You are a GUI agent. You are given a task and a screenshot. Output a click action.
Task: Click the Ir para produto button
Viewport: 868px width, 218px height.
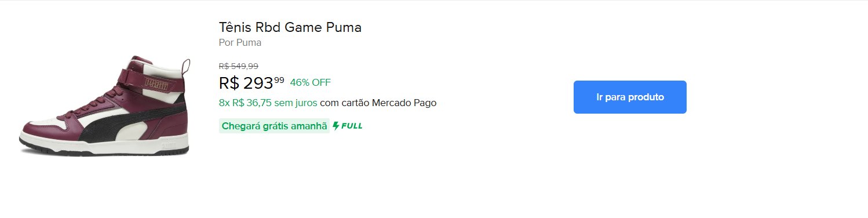(x=630, y=97)
